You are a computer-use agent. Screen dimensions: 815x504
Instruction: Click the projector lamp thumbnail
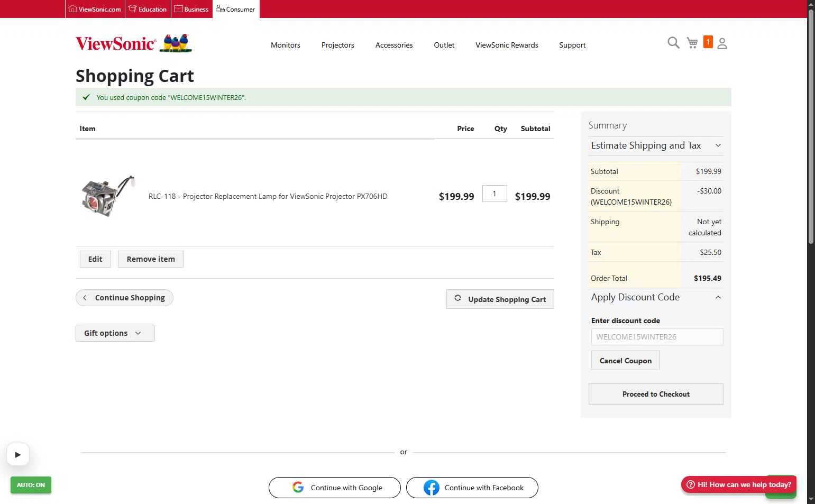[108, 196]
